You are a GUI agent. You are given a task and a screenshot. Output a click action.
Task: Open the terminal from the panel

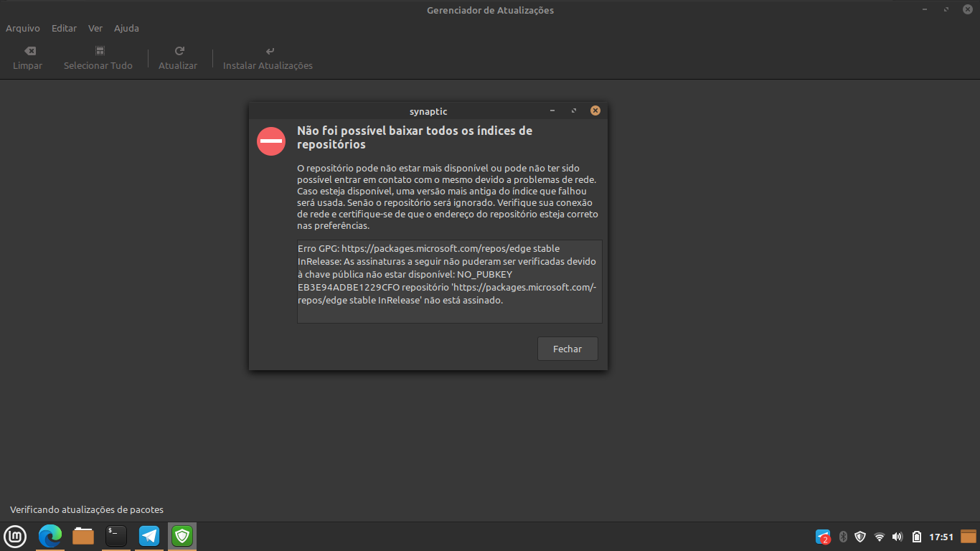point(116,536)
